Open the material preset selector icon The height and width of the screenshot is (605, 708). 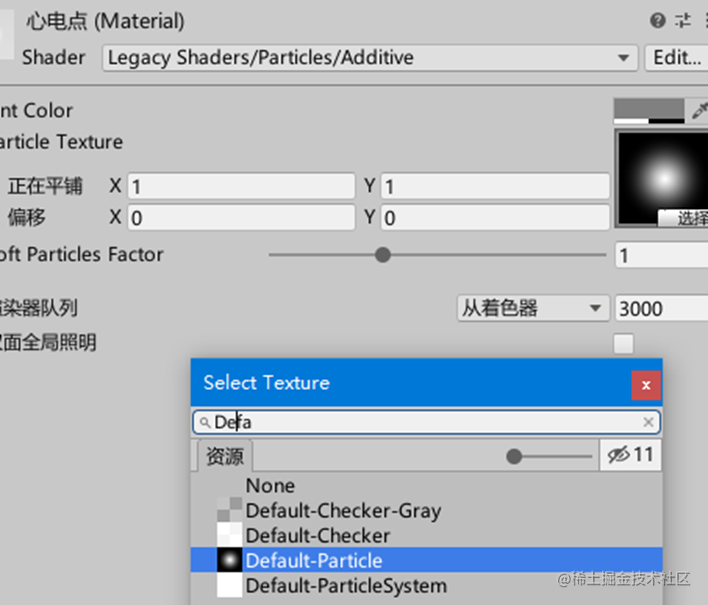point(683,21)
